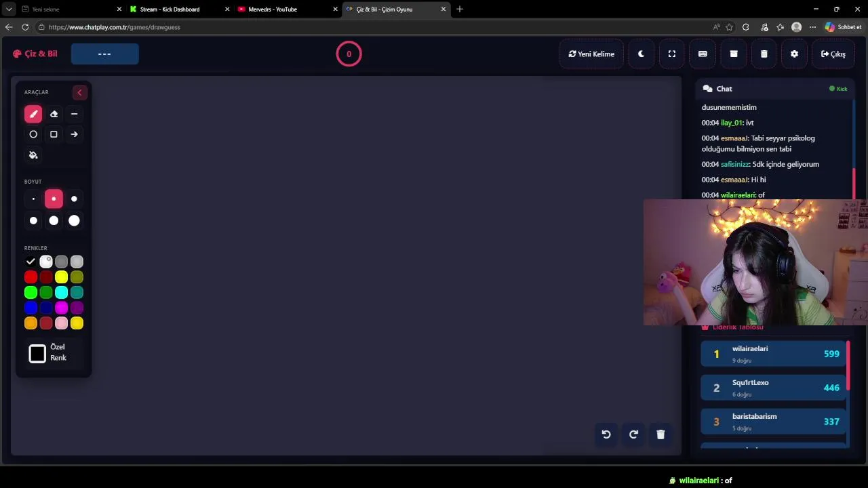
Task: Click safisinizz username in chat
Action: (734, 164)
